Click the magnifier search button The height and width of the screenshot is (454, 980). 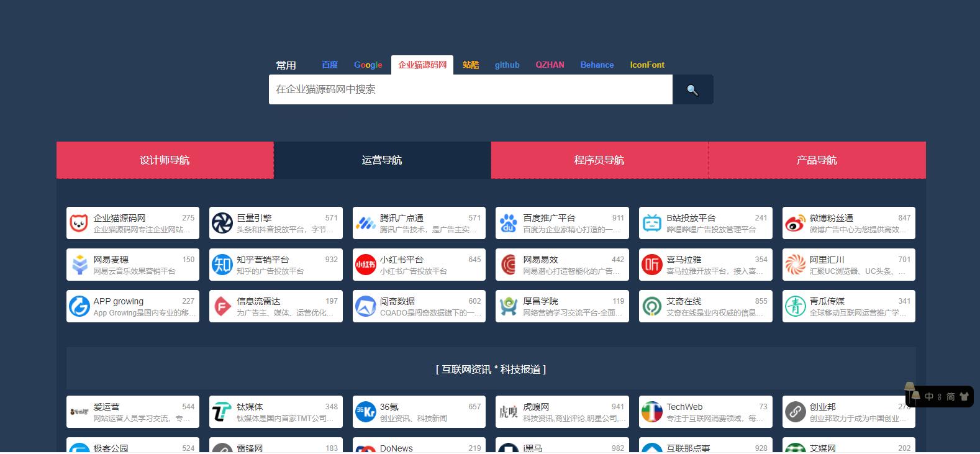pos(692,90)
